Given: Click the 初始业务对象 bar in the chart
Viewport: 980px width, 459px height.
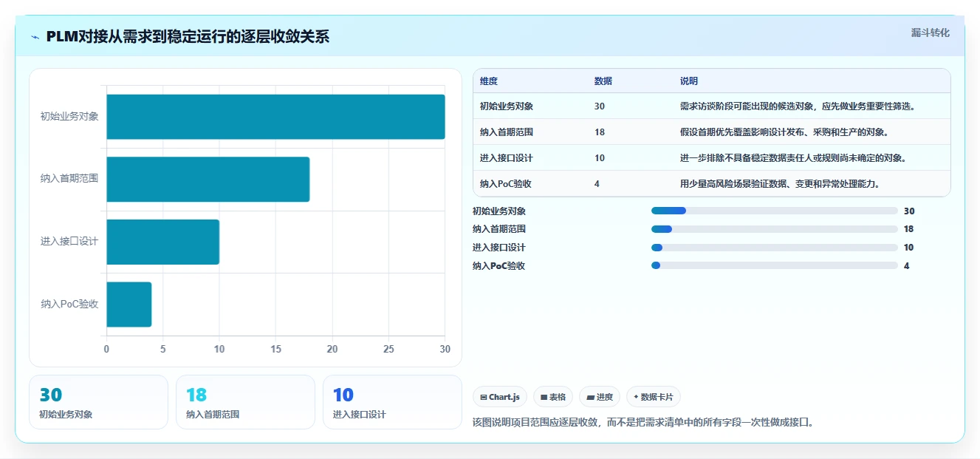Looking at the screenshot, I should [x=275, y=117].
